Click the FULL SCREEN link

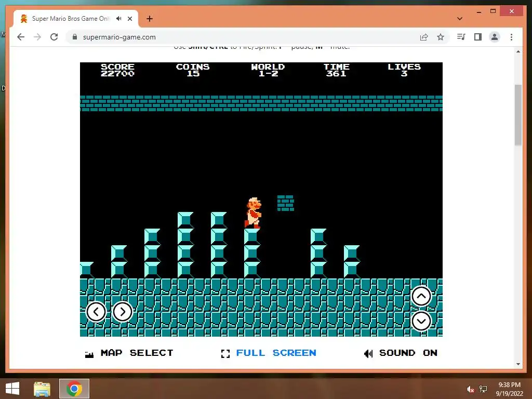click(276, 353)
